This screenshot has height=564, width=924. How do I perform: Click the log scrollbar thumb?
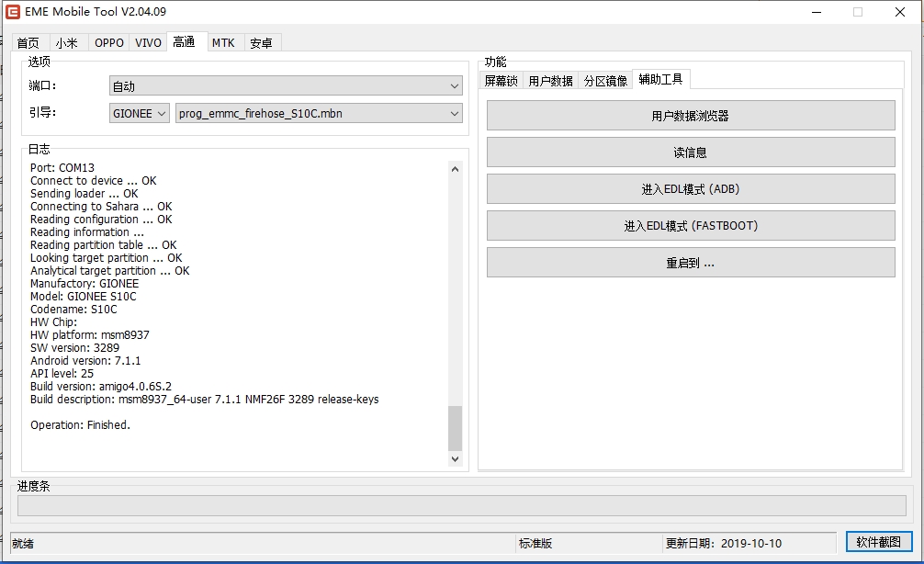point(455,428)
